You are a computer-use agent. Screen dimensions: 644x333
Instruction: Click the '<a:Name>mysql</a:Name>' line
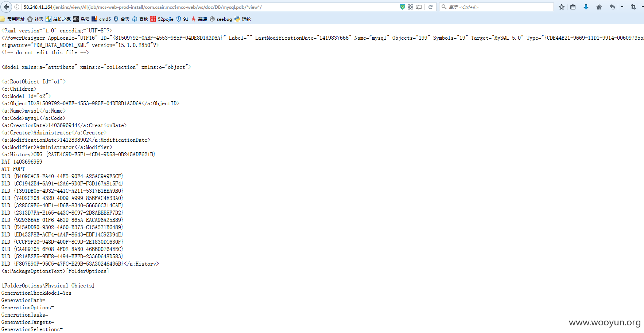34,111
